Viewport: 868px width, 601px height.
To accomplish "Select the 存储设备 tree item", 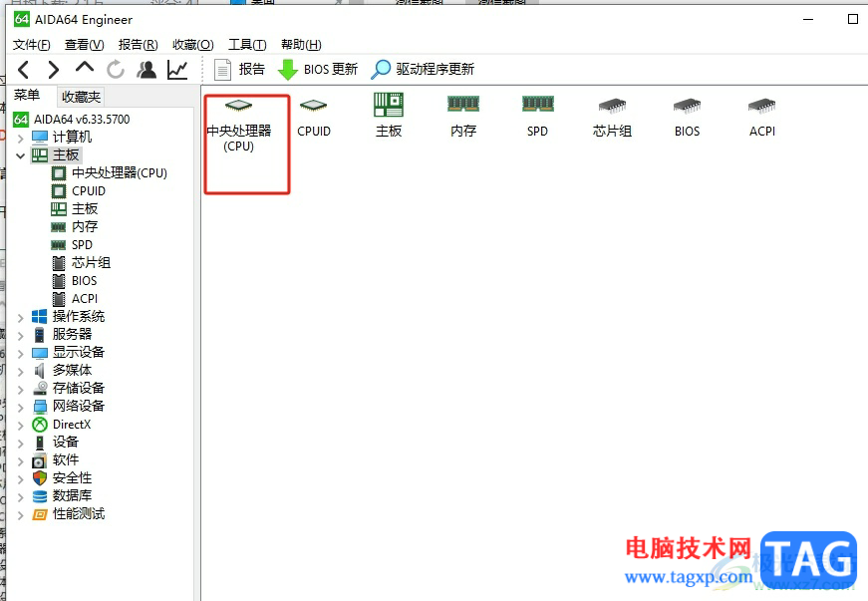I will point(69,388).
